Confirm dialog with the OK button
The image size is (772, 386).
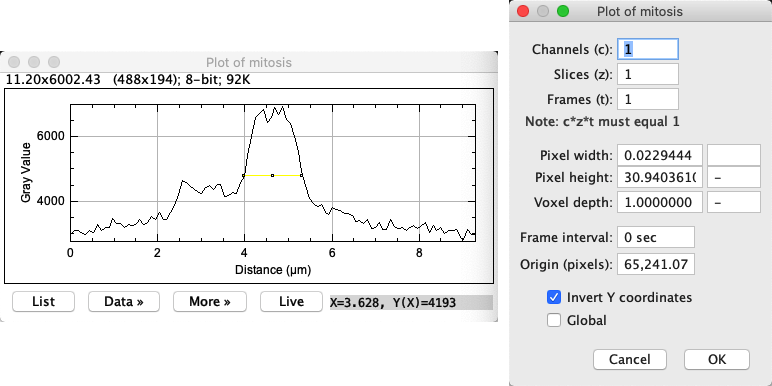(717, 359)
